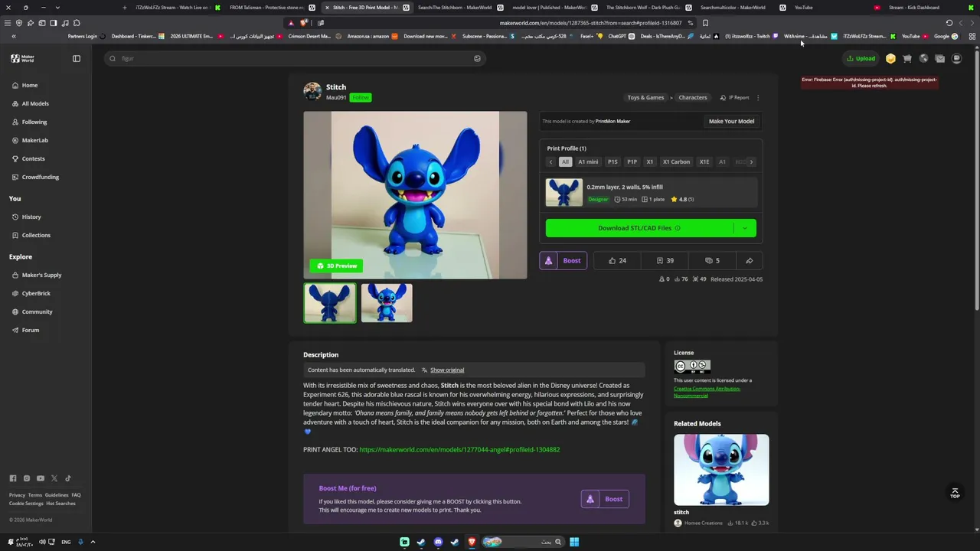Screen dimensions: 980x551
Task: Open the Toys & Games category breadcrumb
Action: [645, 98]
